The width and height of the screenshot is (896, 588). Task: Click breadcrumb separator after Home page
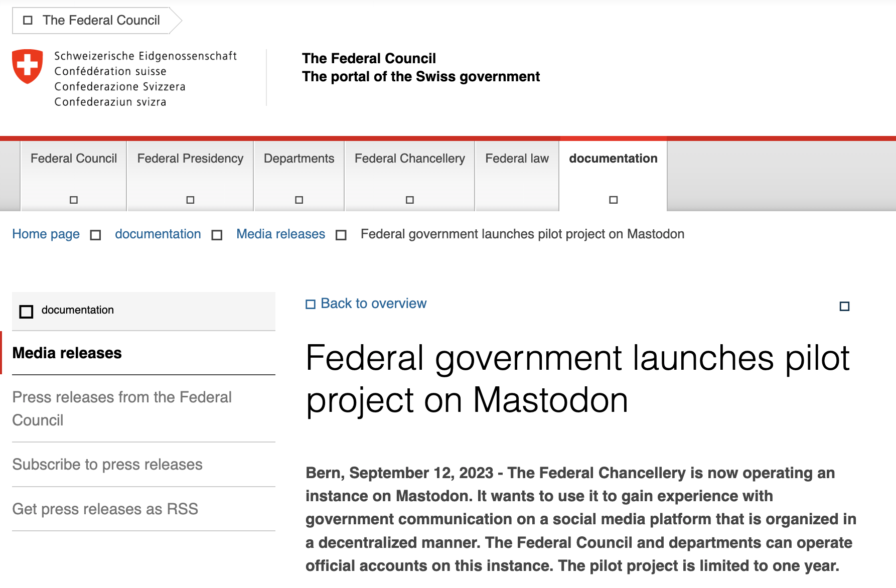pyautogui.click(x=95, y=235)
